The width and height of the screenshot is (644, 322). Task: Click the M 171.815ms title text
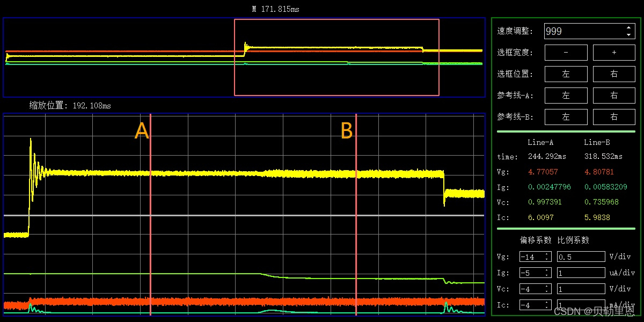[x=276, y=9]
